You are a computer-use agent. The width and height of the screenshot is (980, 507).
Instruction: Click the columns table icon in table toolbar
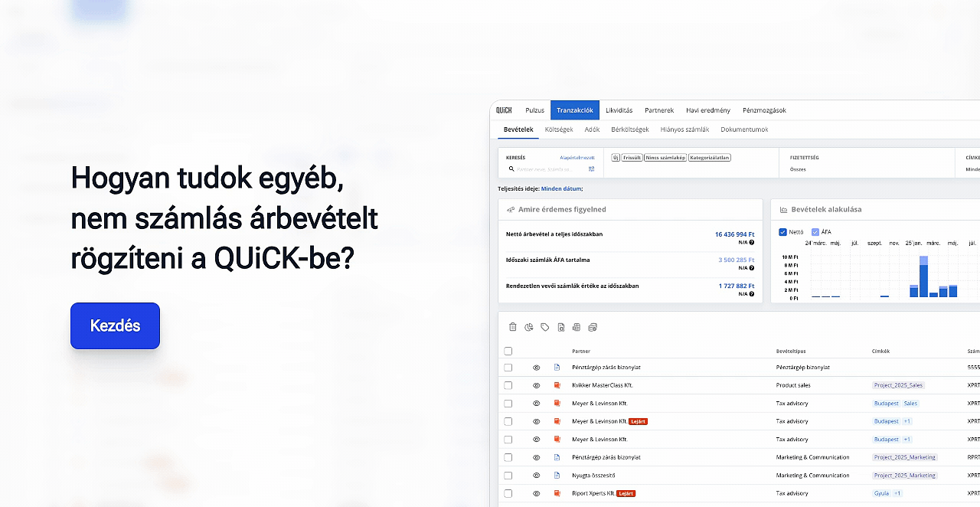[x=577, y=327]
